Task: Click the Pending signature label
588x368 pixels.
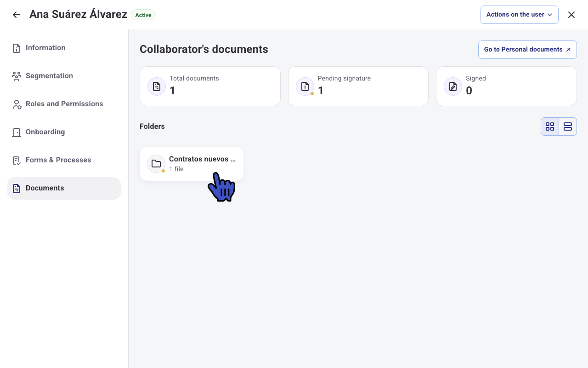Action: click(344, 78)
